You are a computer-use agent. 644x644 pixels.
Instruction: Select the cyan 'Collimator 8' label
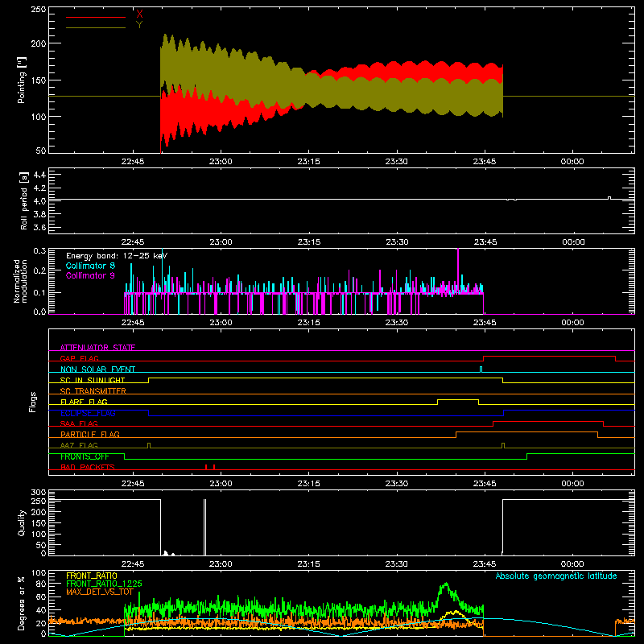pyautogui.click(x=90, y=266)
